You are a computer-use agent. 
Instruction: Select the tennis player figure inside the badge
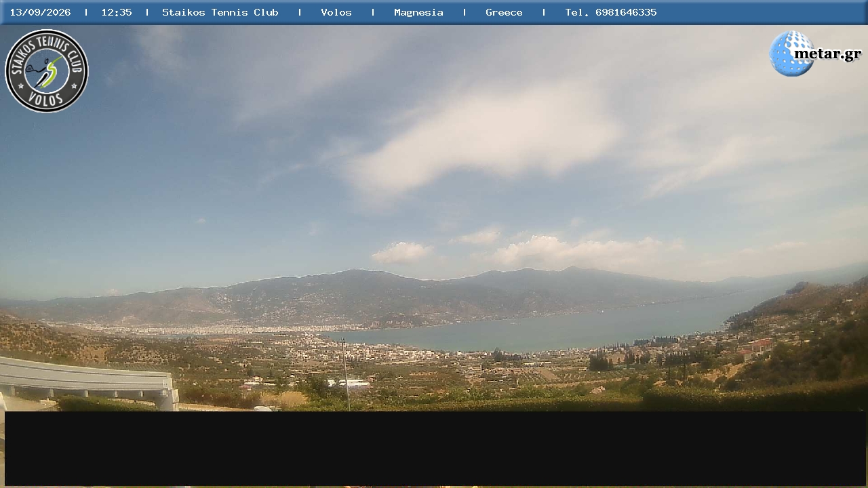47,71
